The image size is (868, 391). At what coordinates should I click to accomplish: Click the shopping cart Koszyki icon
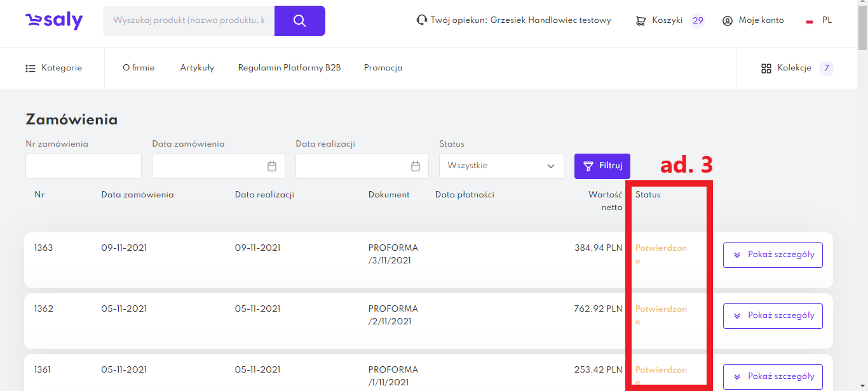641,21
